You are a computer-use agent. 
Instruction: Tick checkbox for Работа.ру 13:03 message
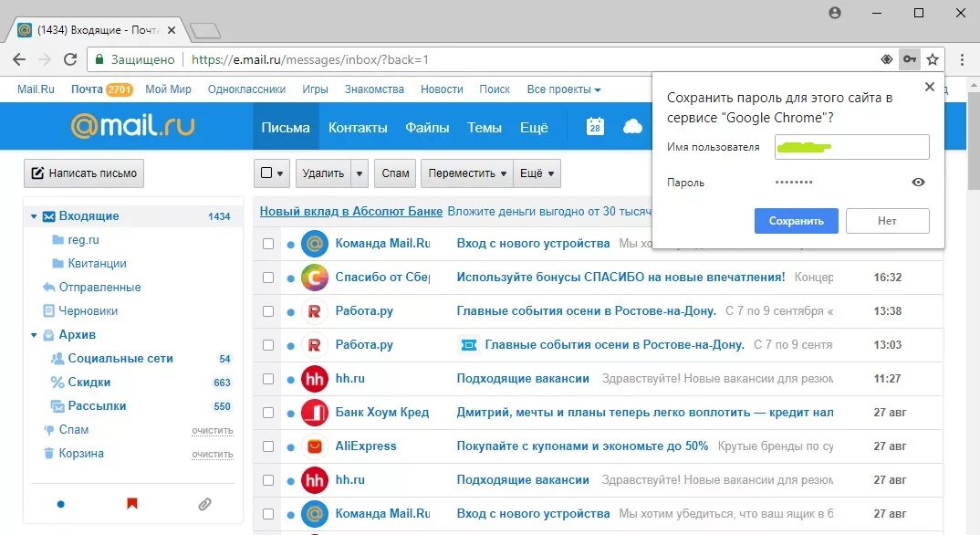268,345
